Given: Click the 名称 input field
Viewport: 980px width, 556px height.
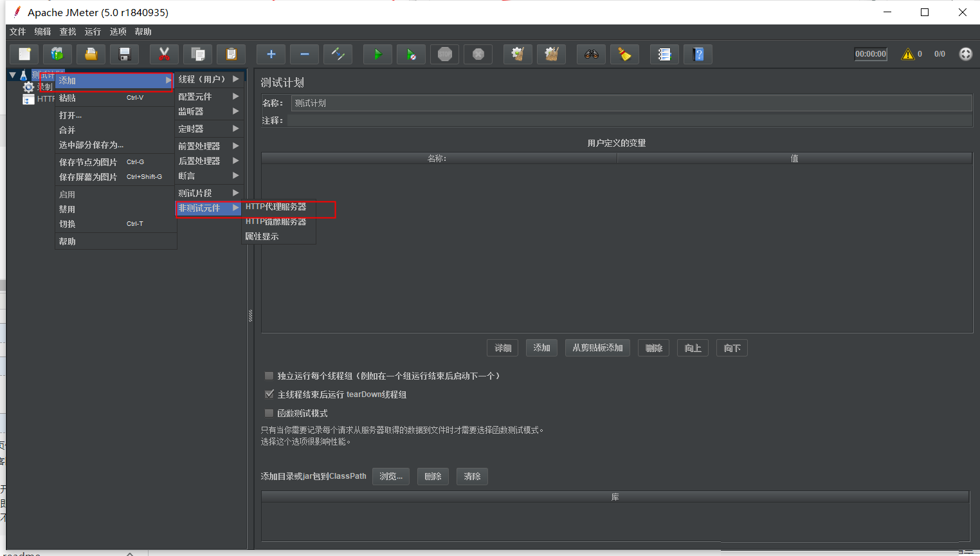Looking at the screenshot, I should tap(631, 103).
